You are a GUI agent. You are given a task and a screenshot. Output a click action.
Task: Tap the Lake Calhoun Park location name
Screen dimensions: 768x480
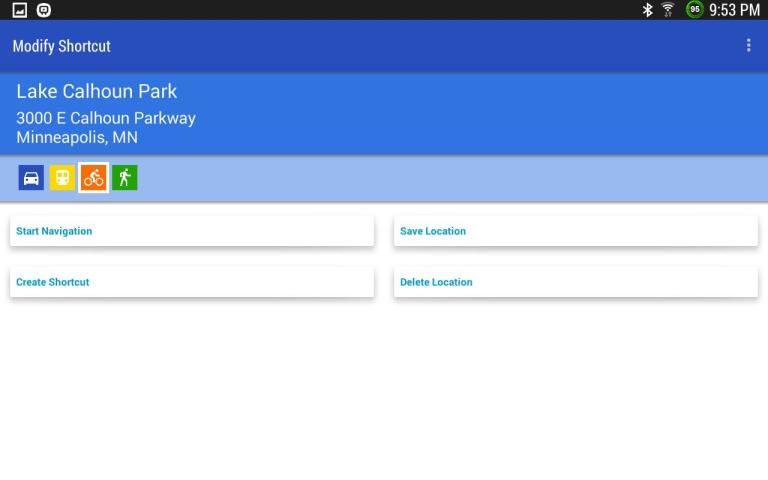coord(97,91)
